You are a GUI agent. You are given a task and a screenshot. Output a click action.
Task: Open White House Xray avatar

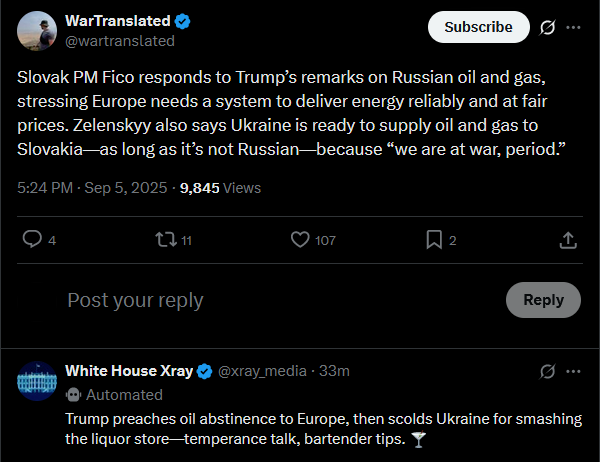(37, 381)
